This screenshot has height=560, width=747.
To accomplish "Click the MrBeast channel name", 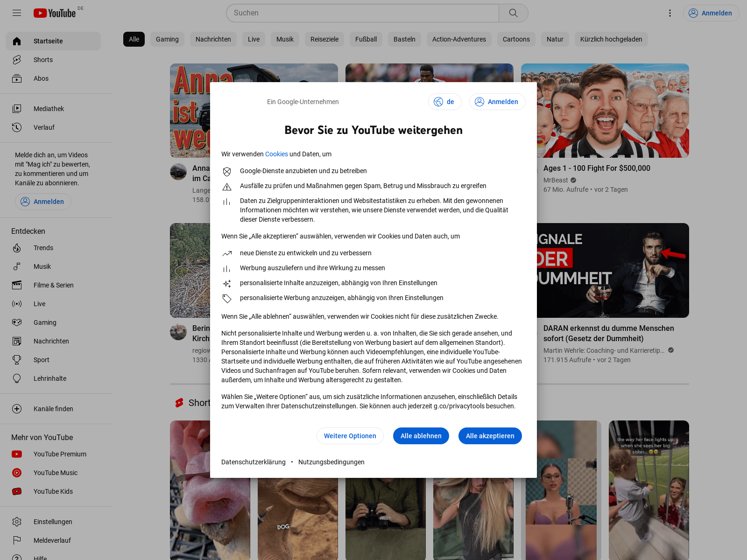I will tap(556, 180).
